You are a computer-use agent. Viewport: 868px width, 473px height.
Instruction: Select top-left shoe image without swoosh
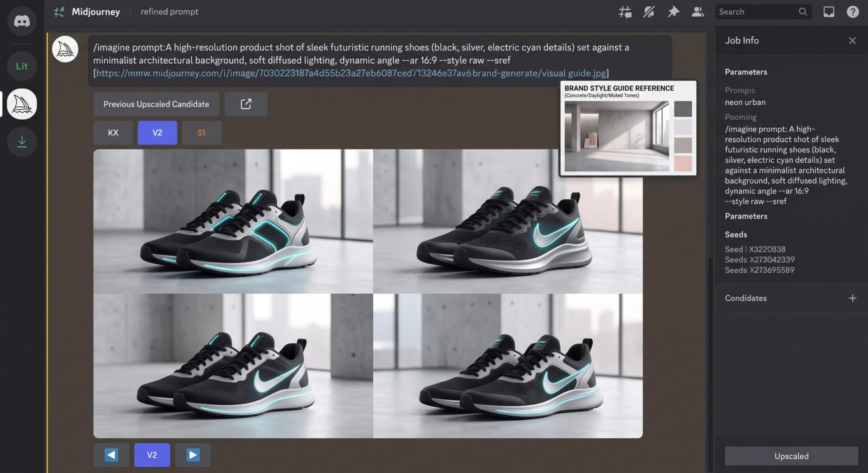point(233,221)
